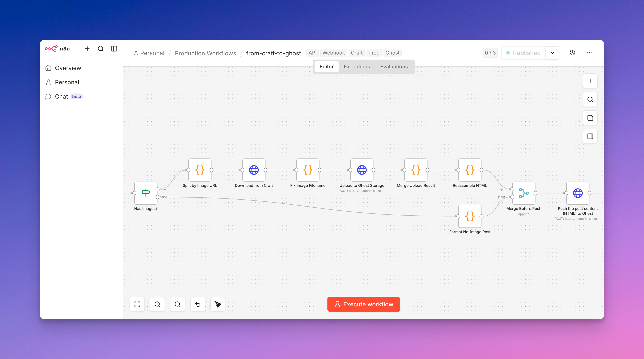Open the create-new plus menu in sidebar
Viewport: 644px width, 359px height.
pos(87,49)
